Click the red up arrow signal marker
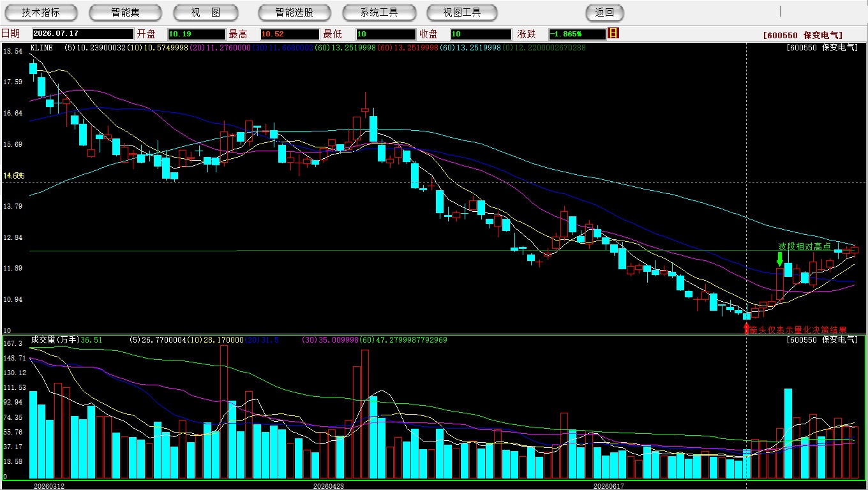 [x=746, y=328]
